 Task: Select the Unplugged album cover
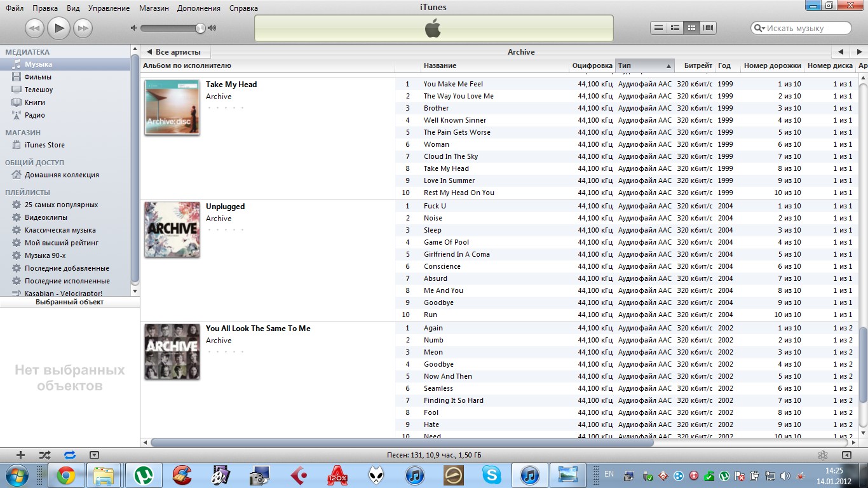172,229
